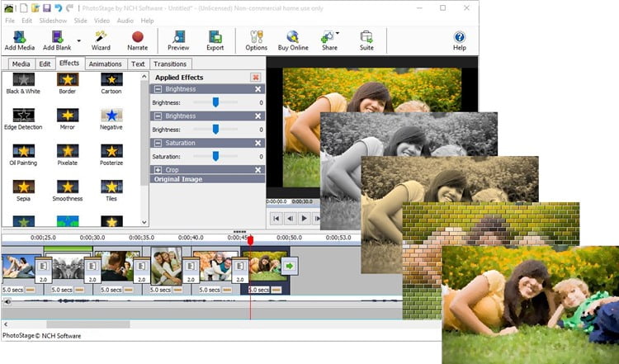Image resolution: width=619 pixels, height=364 pixels.
Task: Click the Export toolbar icon
Action: point(215,40)
